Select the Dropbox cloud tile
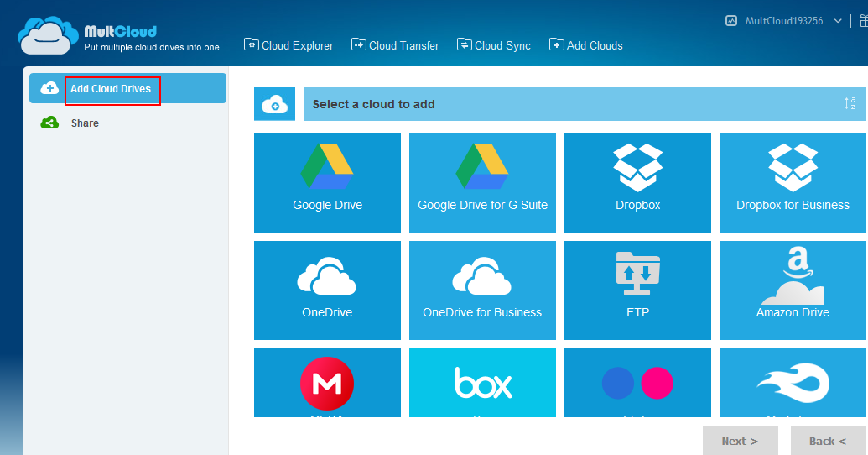This screenshot has width=868, height=455. click(x=637, y=182)
